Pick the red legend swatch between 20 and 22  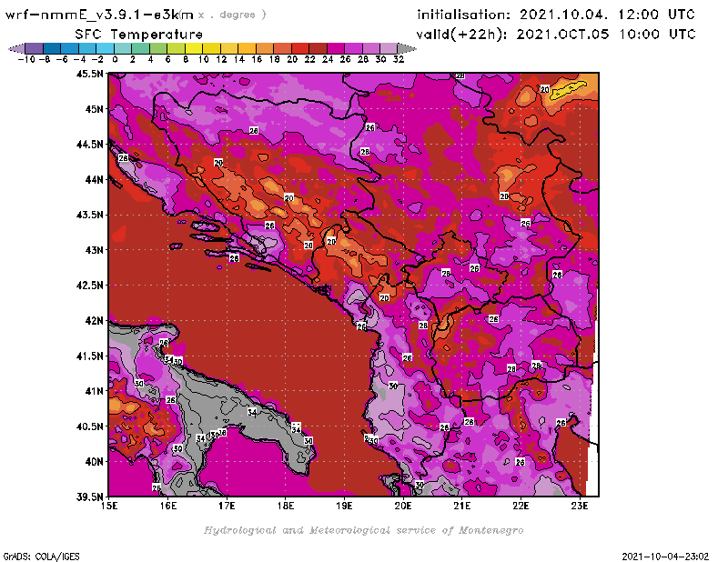pyautogui.click(x=300, y=48)
